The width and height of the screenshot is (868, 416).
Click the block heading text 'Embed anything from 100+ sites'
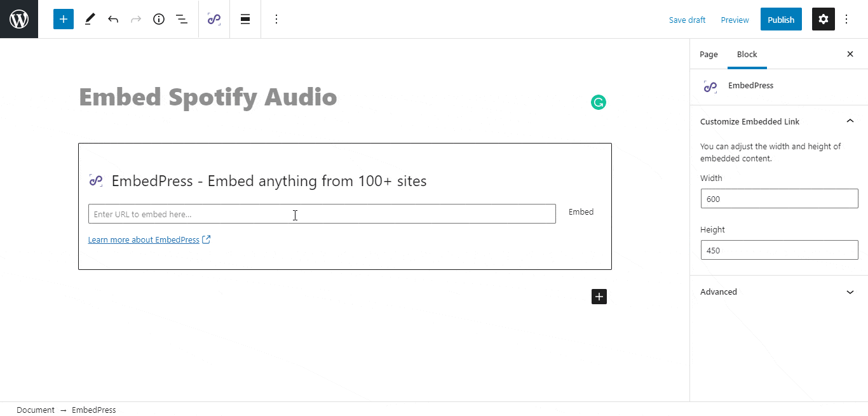[x=317, y=181]
